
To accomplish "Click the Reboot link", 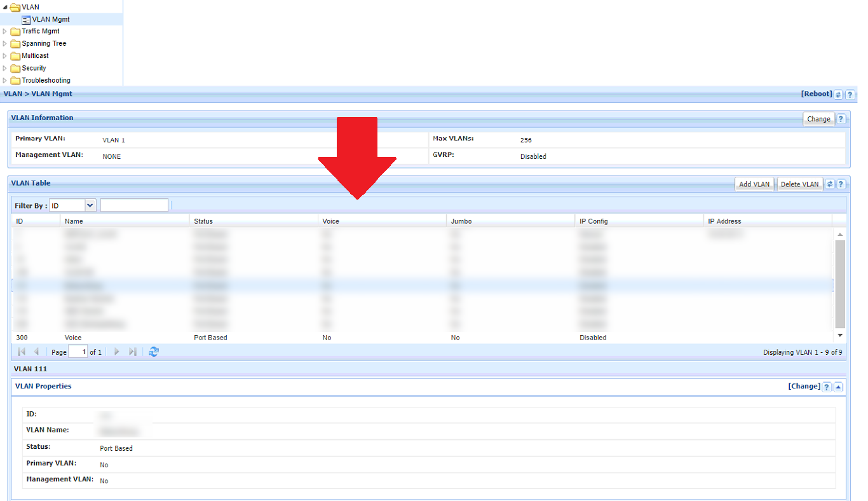I will (x=817, y=94).
